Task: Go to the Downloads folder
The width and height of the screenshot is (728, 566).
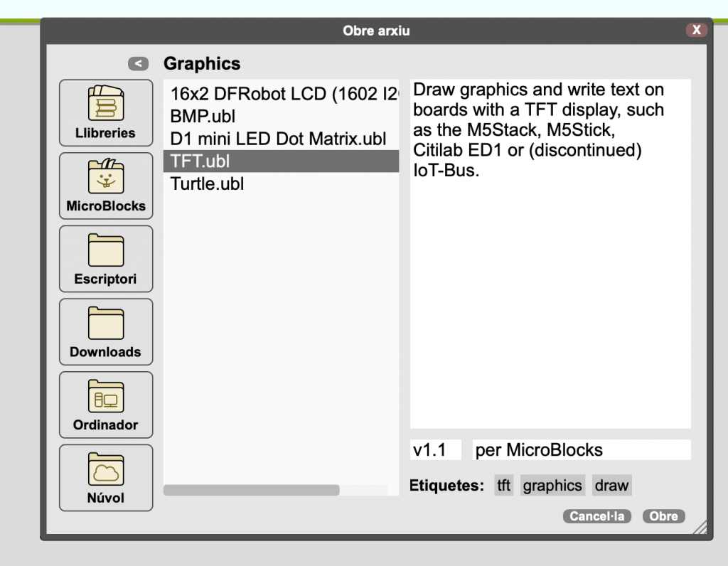Action: point(106,331)
